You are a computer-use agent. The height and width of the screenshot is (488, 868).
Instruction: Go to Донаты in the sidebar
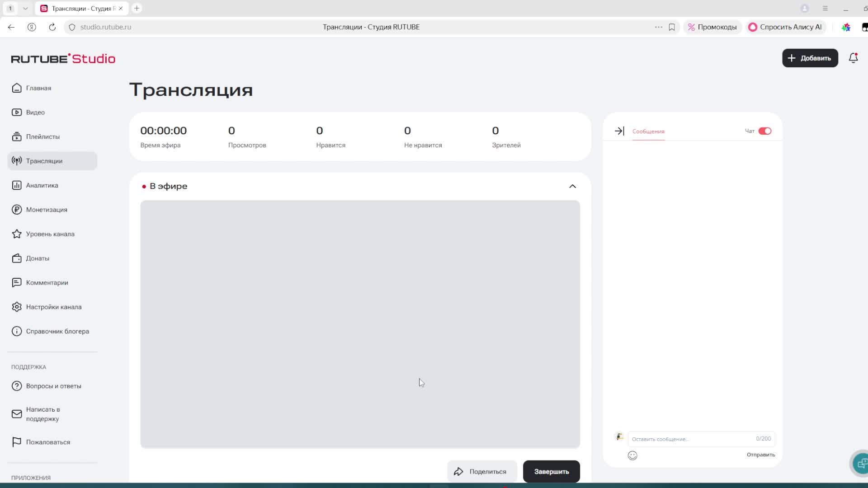coord(37,258)
